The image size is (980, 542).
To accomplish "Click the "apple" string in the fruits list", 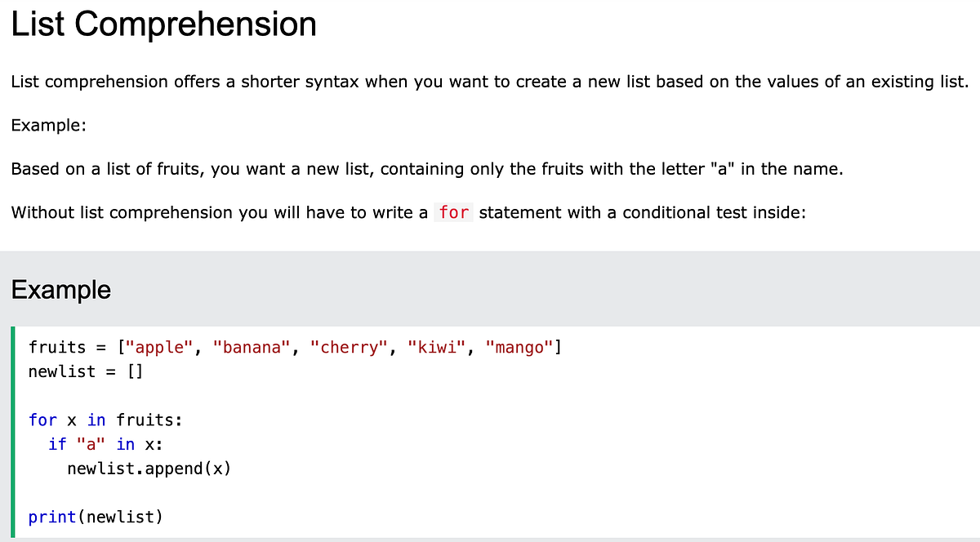I will [x=160, y=348].
